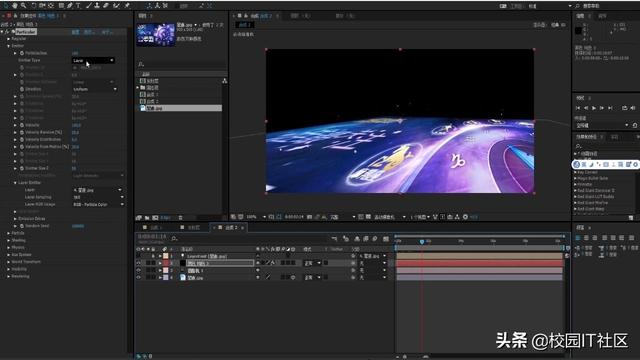
Task: Collapse the Emitter group triangle
Action: (9, 46)
